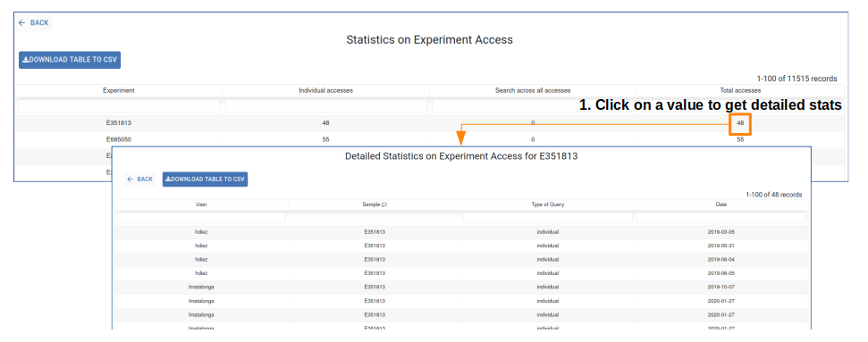Sort by the Total accesses column header
Screen dimensions: 868x342
740,90
